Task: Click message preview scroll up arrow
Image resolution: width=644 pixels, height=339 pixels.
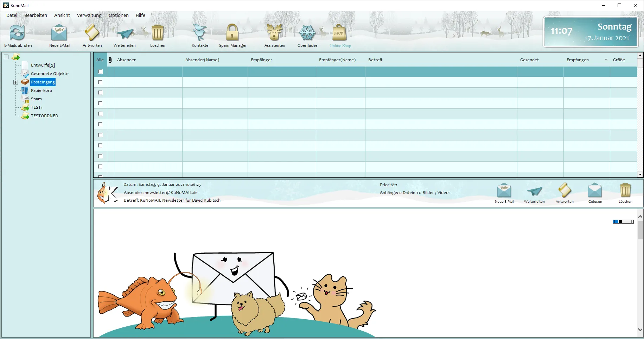Action: click(x=640, y=217)
